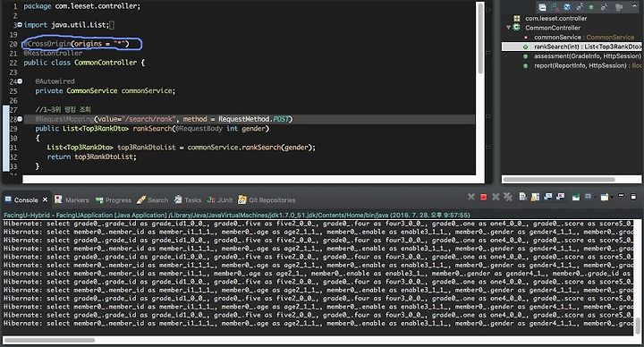644x347 pixels.
Task: Close the Console tab
Action: (45, 199)
